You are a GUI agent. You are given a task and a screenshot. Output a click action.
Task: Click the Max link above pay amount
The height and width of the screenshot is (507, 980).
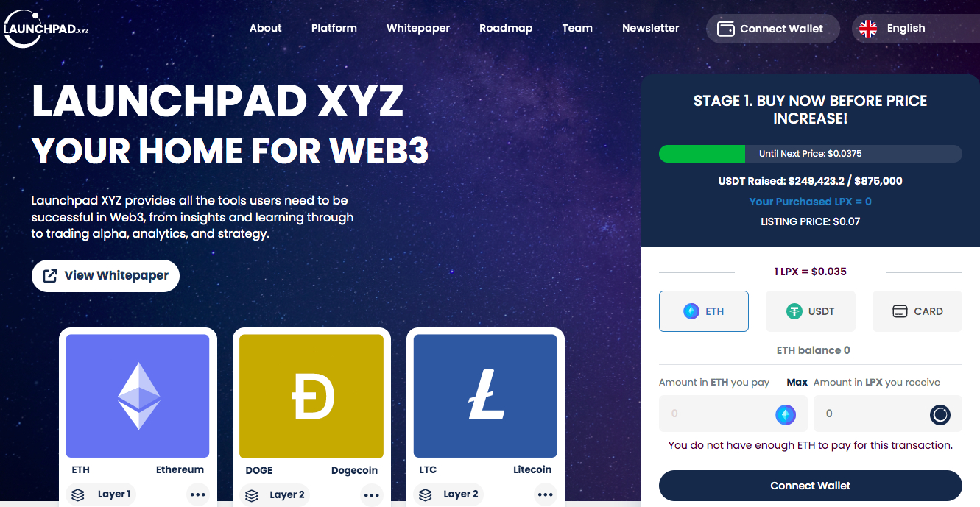pos(797,383)
